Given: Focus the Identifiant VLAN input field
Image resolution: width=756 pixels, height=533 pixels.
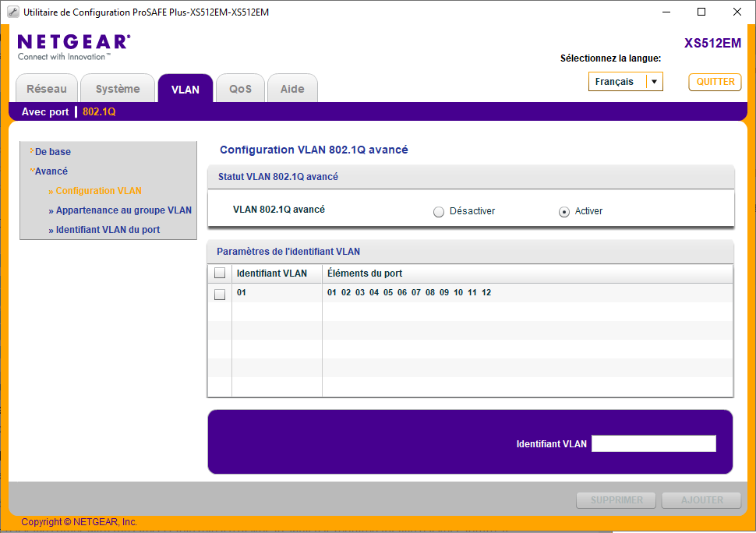Looking at the screenshot, I should click(653, 443).
